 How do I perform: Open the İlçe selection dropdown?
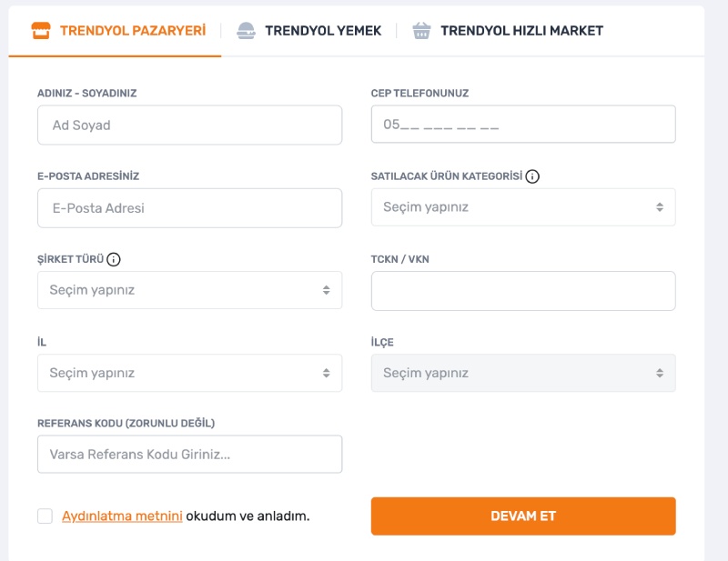pyautogui.click(x=523, y=373)
